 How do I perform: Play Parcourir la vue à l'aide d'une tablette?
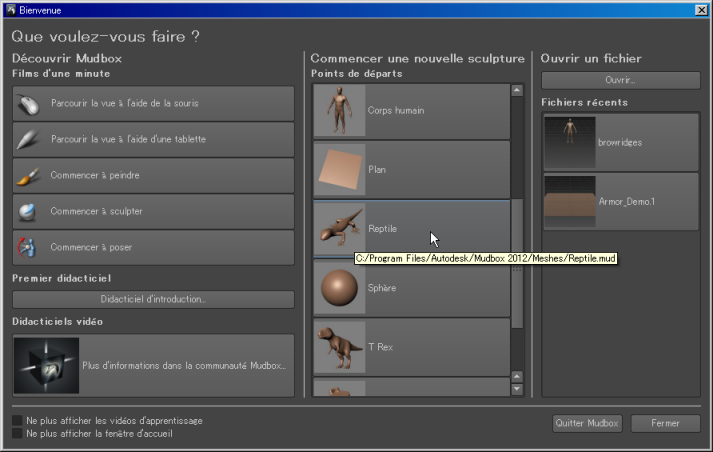click(x=153, y=140)
